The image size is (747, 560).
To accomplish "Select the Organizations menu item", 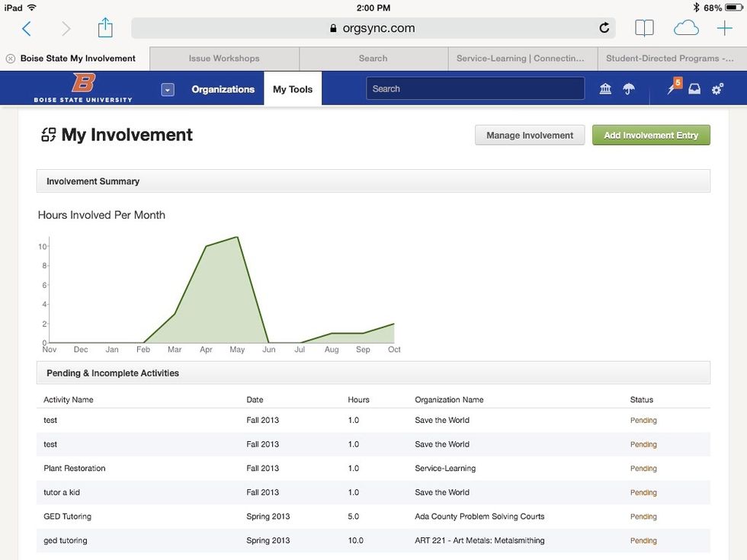I will 223,89.
